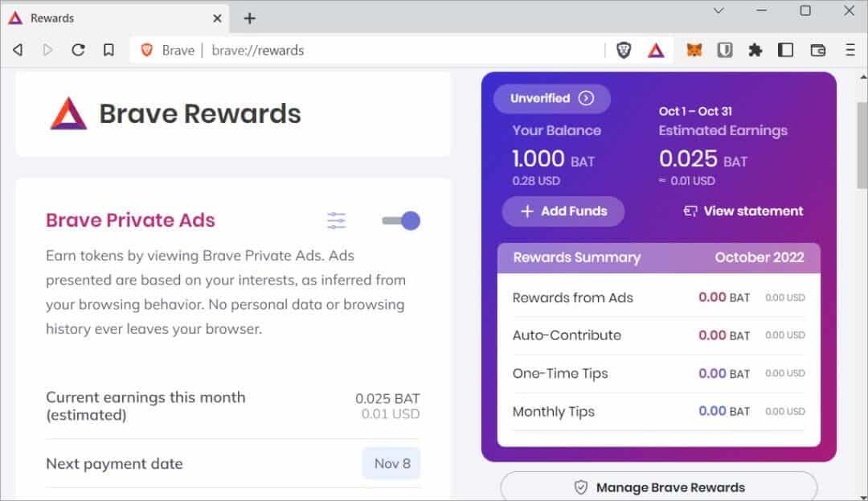Select the One-Time Tips summary row

point(659,374)
